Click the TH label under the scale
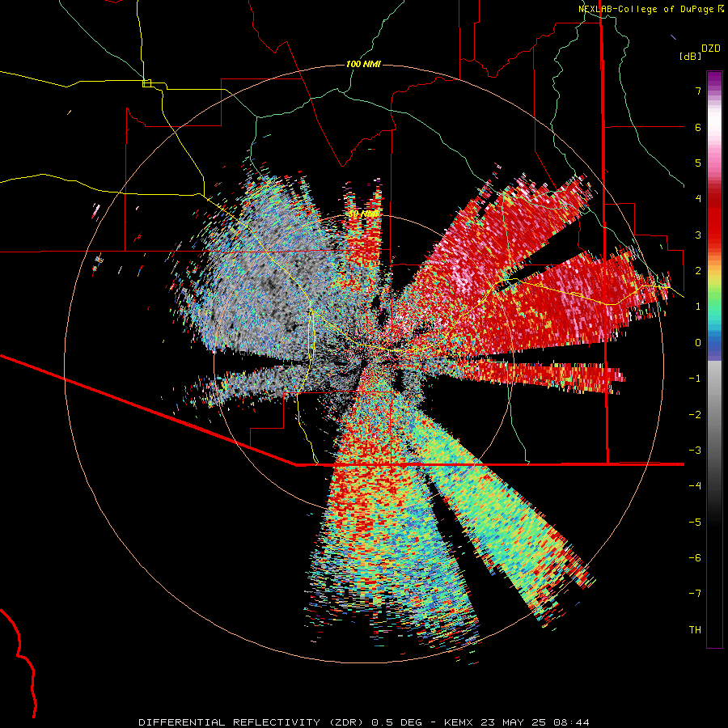The height and width of the screenshot is (728, 728). point(695,630)
